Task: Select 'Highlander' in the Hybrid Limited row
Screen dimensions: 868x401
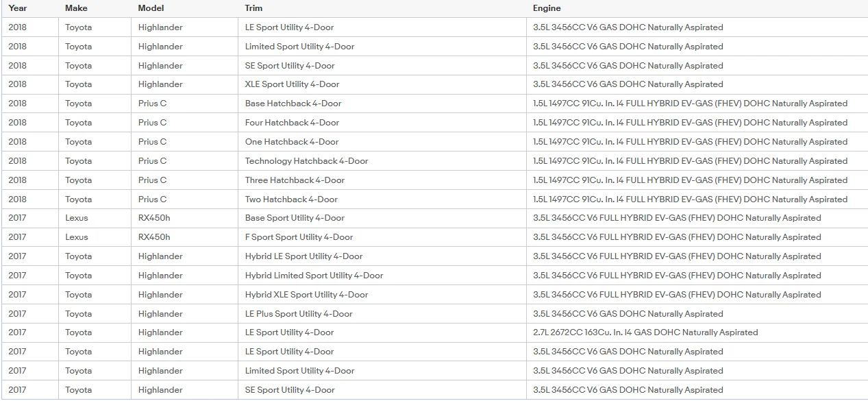Action: click(160, 276)
